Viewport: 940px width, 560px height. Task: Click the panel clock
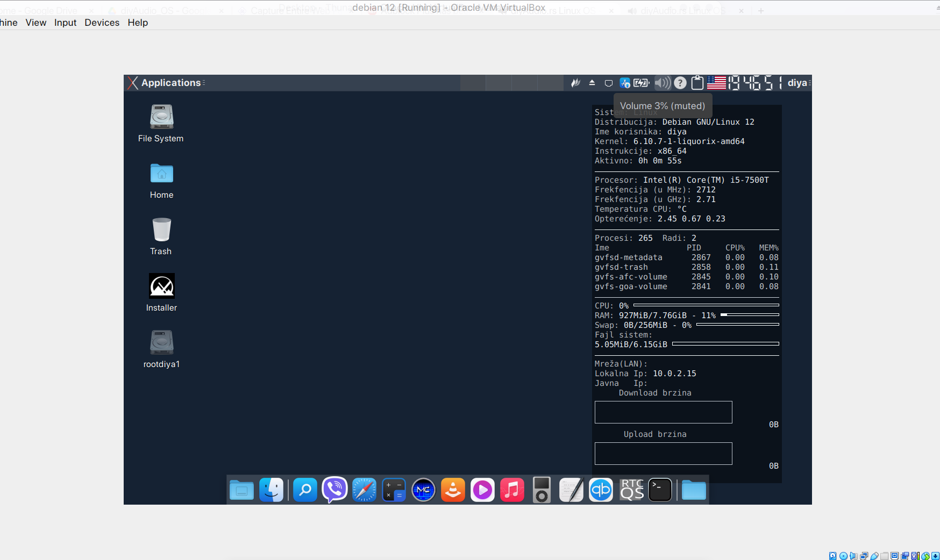(755, 83)
